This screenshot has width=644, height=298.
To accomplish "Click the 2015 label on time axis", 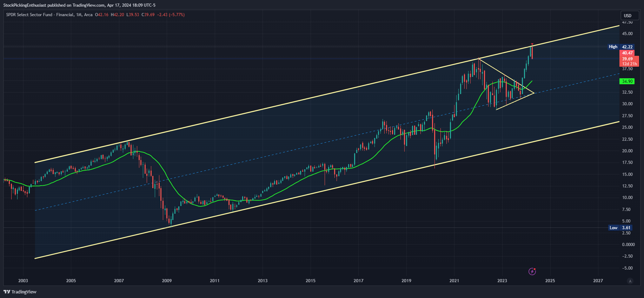I will (x=310, y=280).
